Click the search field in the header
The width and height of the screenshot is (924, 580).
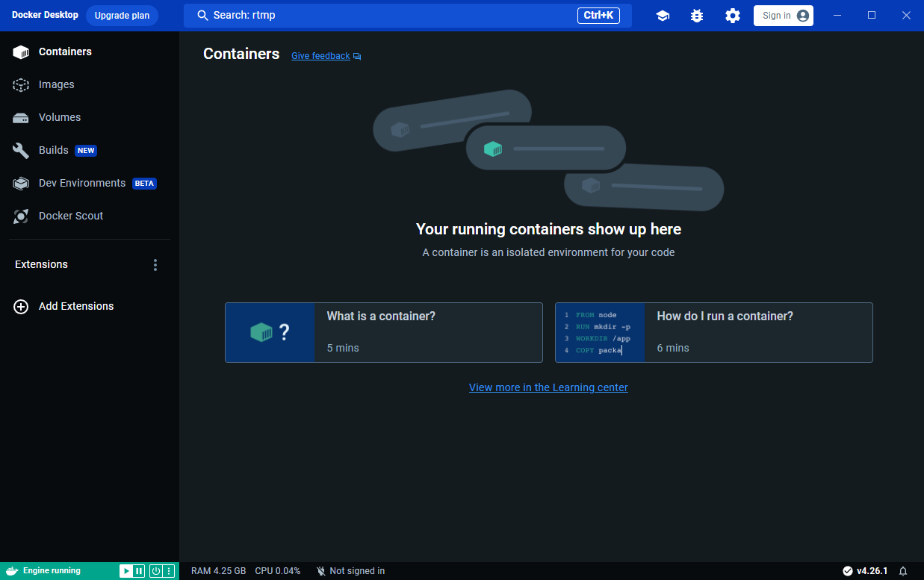point(407,16)
